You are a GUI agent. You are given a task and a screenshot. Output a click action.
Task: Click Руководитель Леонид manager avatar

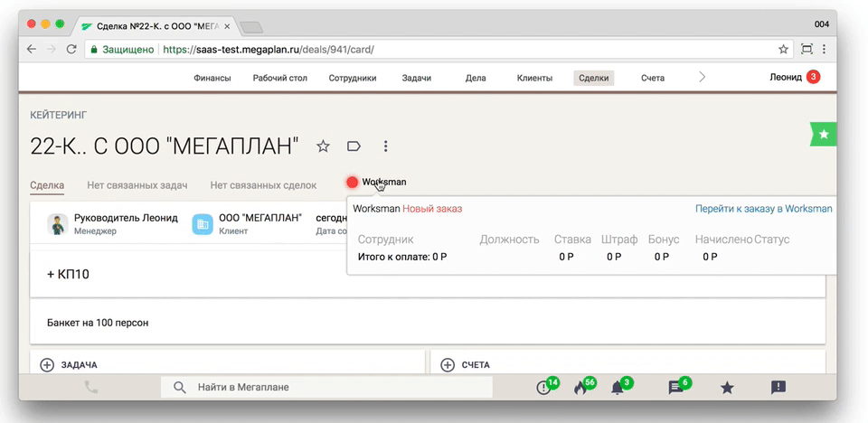pyautogui.click(x=58, y=224)
